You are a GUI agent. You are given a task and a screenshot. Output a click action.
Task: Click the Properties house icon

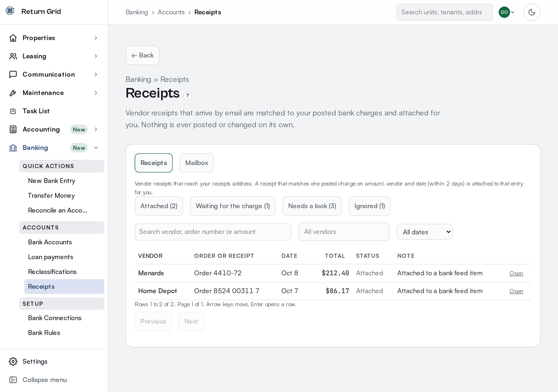click(13, 38)
